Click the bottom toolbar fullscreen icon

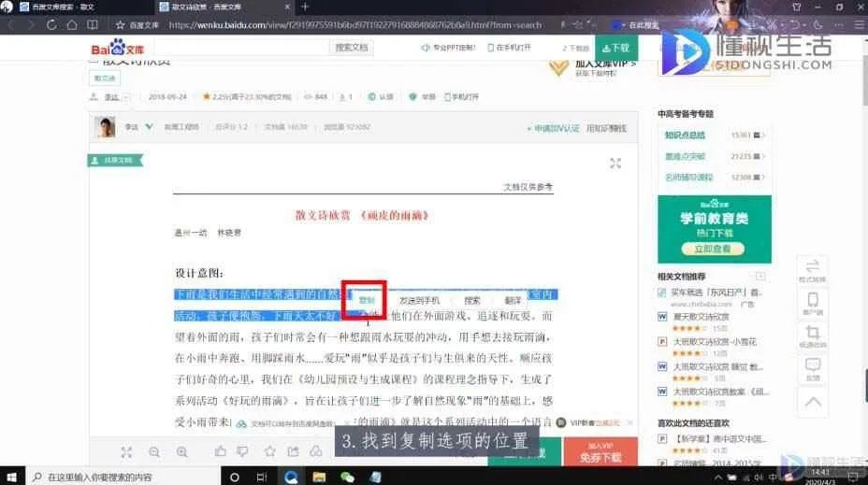[126, 452]
